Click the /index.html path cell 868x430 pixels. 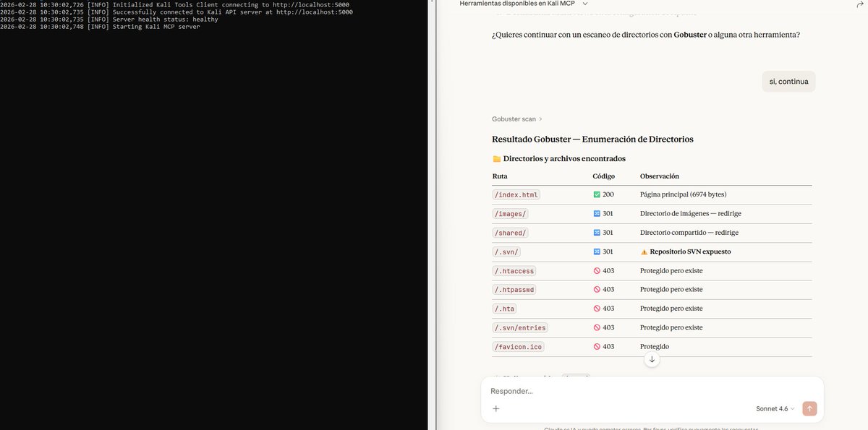pos(516,194)
